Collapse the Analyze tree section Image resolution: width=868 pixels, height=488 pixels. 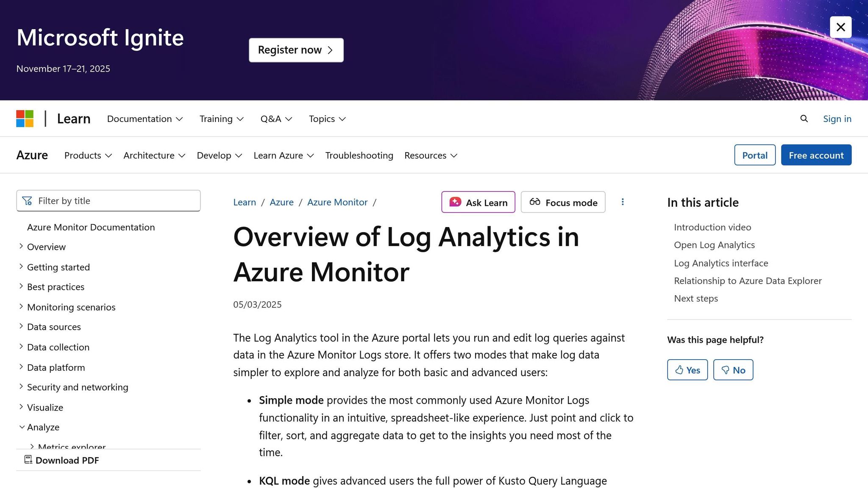point(22,427)
